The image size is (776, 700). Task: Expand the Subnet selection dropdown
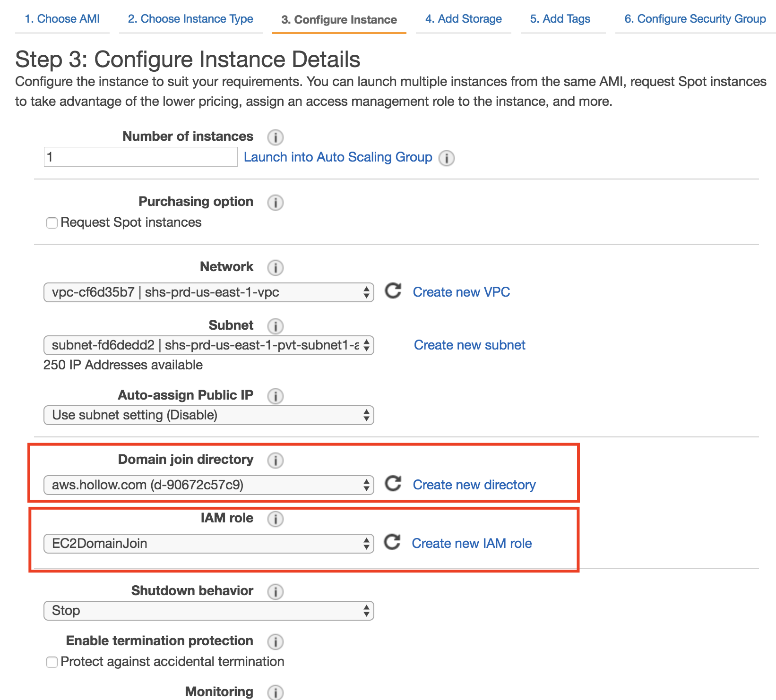point(208,345)
